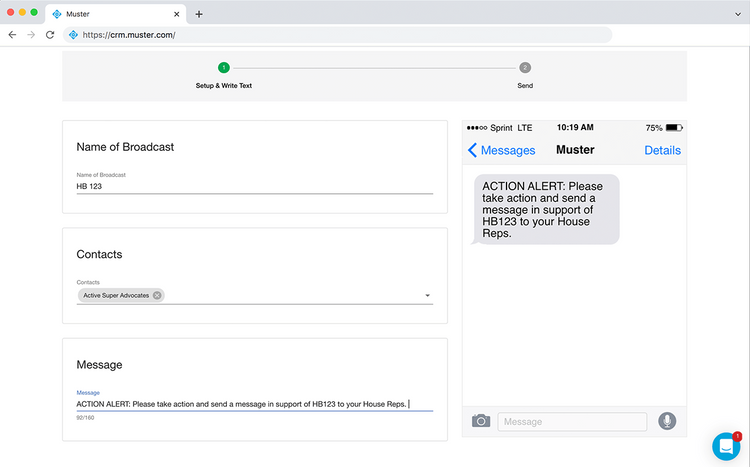750x467 pixels.
Task: Click the macOS yellow minimize button
Action: tap(22, 12)
